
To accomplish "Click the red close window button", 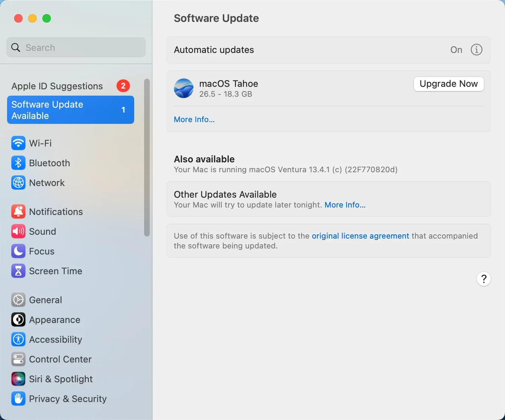I will point(18,18).
